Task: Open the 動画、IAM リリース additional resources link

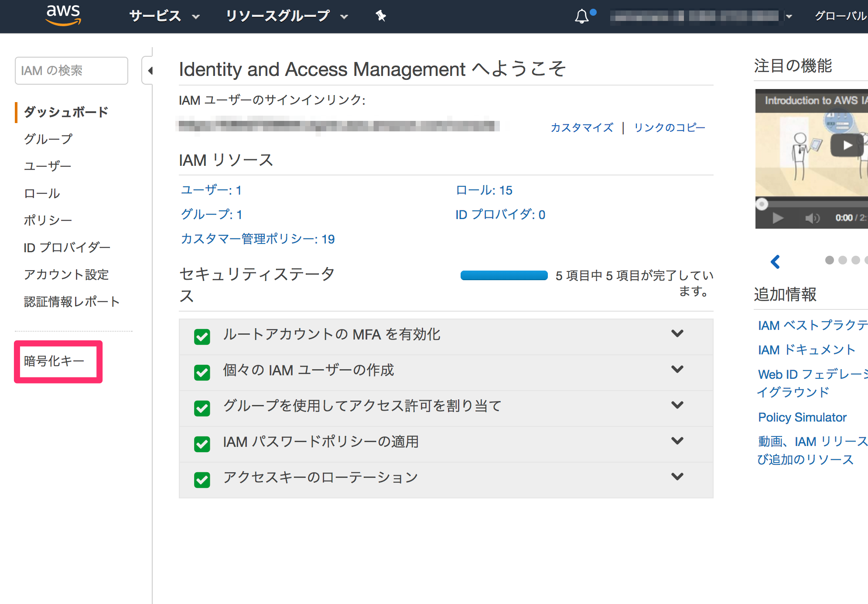Action: pos(813,450)
